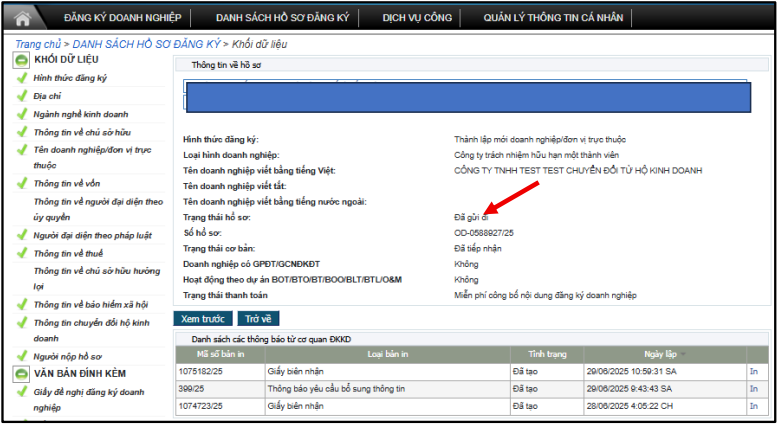The image size is (780, 427).
Task: Click green checkmark beside Người nộp hồ sơ
Action: click(x=21, y=356)
